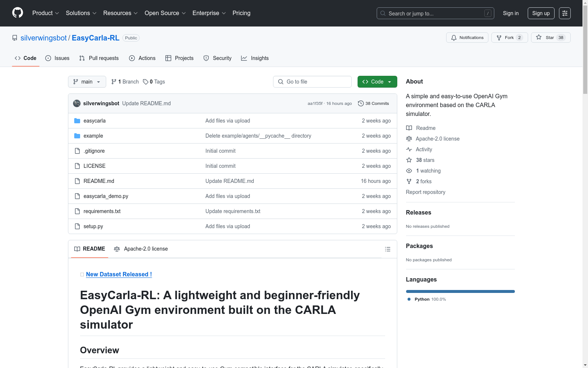This screenshot has height=368, width=588.
Task: Click the tag icon beside 0 Tags
Action: [x=146, y=82]
